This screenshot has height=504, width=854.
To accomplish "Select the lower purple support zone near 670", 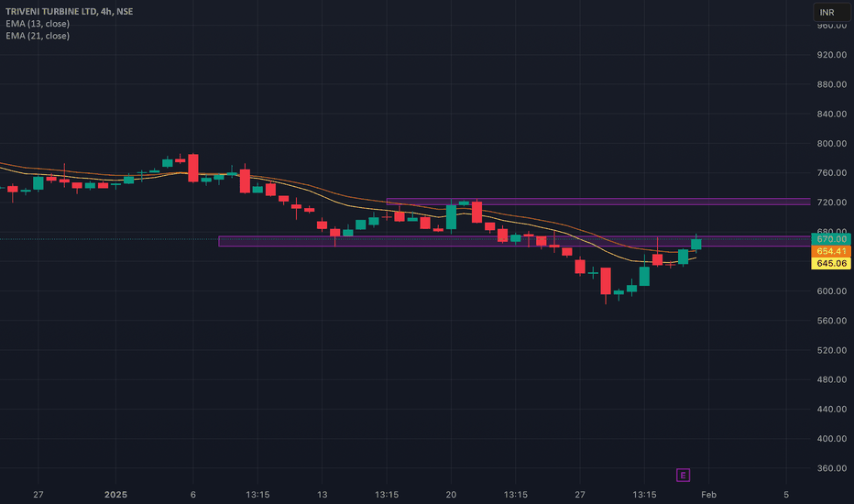I will [x=514, y=241].
